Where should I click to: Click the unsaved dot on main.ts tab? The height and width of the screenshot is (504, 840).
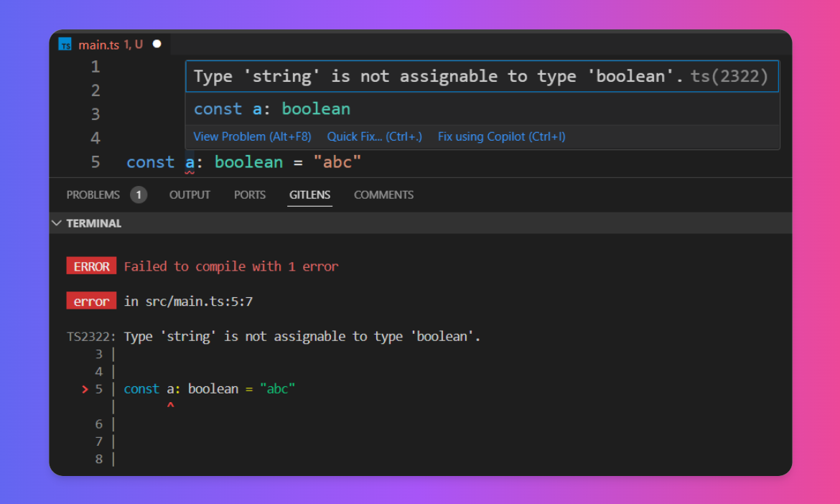[157, 44]
